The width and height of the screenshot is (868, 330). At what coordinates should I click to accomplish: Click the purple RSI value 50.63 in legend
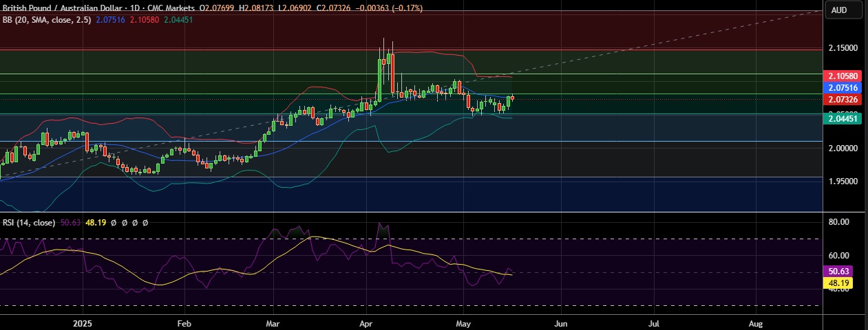(x=70, y=223)
